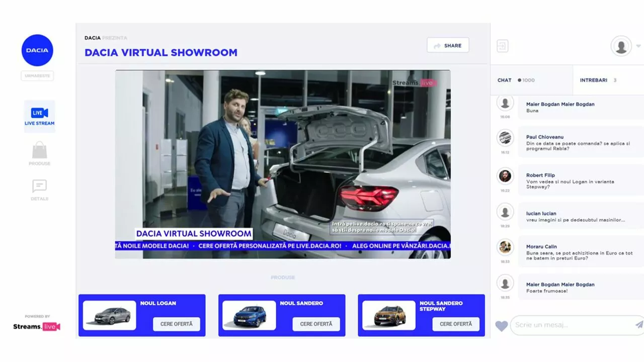Viewport: 644px width, 362px height.
Task: Click Robert Filip's avatar
Action: [505, 176]
